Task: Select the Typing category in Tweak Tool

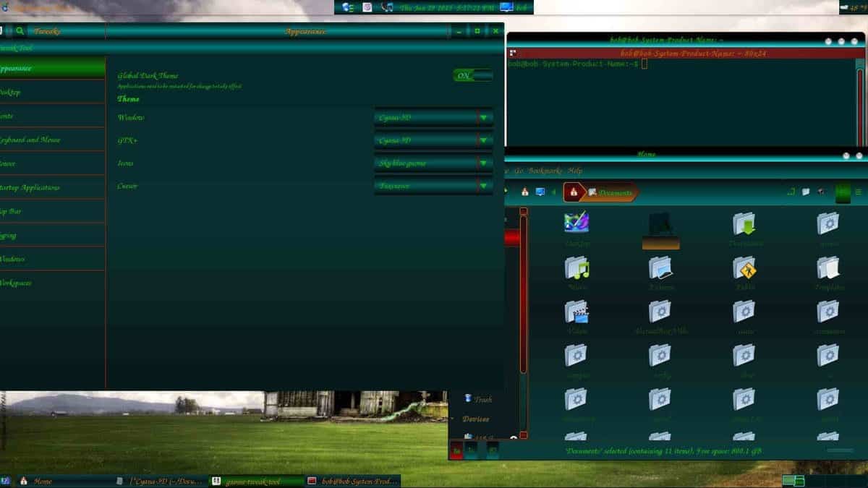Action: click(52, 235)
